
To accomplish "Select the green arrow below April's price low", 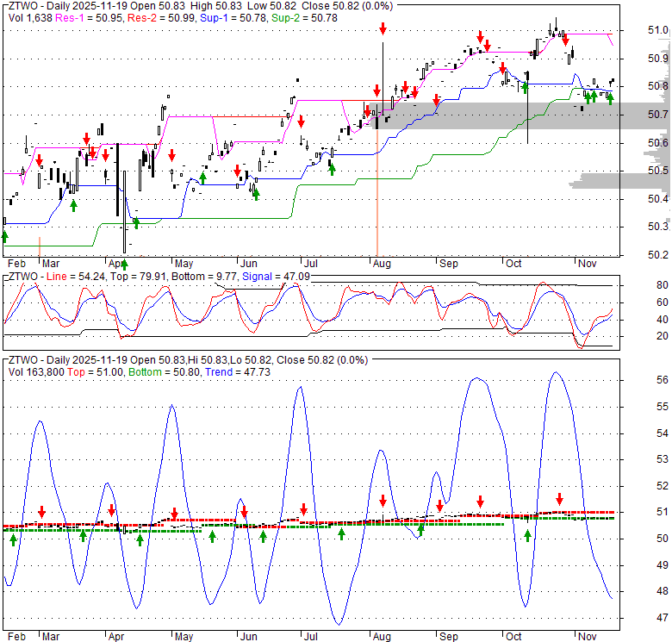I will [136, 223].
